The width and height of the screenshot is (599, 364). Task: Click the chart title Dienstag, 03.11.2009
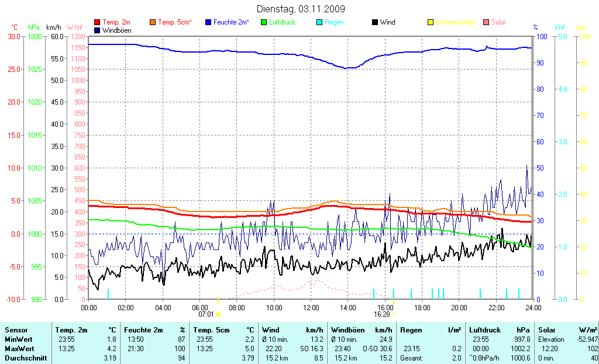click(x=301, y=9)
